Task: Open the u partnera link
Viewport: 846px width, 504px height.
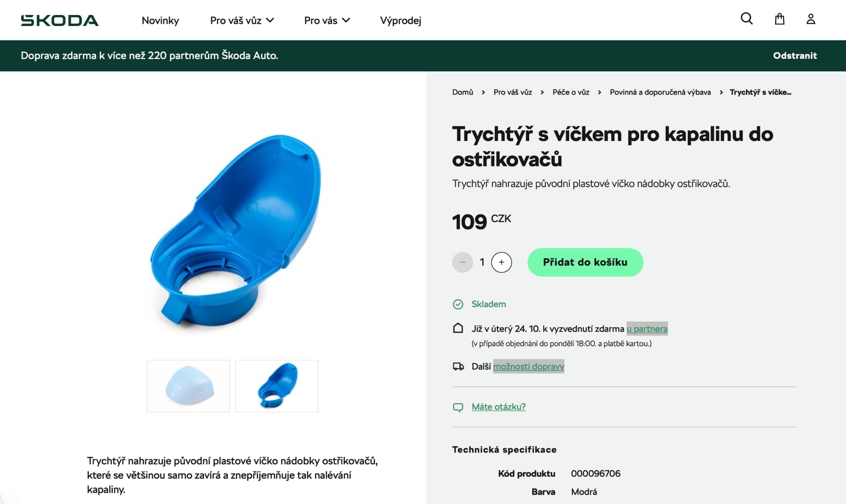Action: click(x=647, y=329)
